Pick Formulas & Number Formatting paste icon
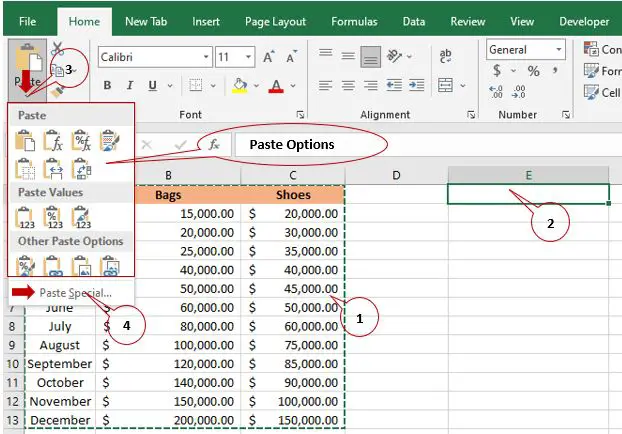Viewport: 622px width, 434px height. (x=81, y=140)
